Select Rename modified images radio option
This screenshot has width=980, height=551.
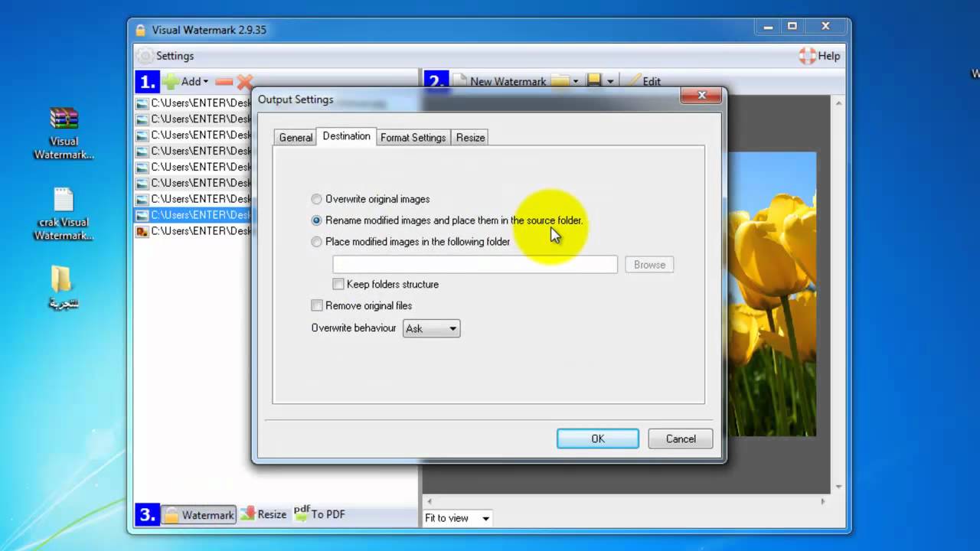click(447, 220)
